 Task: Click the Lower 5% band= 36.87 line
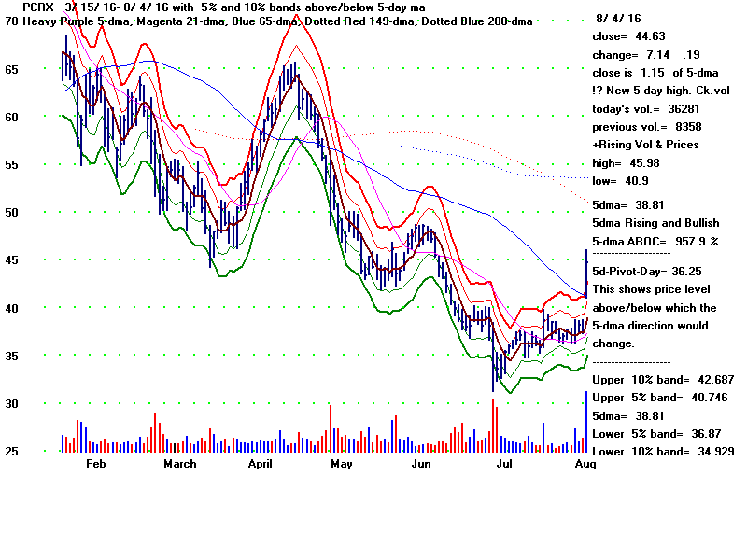(649, 434)
